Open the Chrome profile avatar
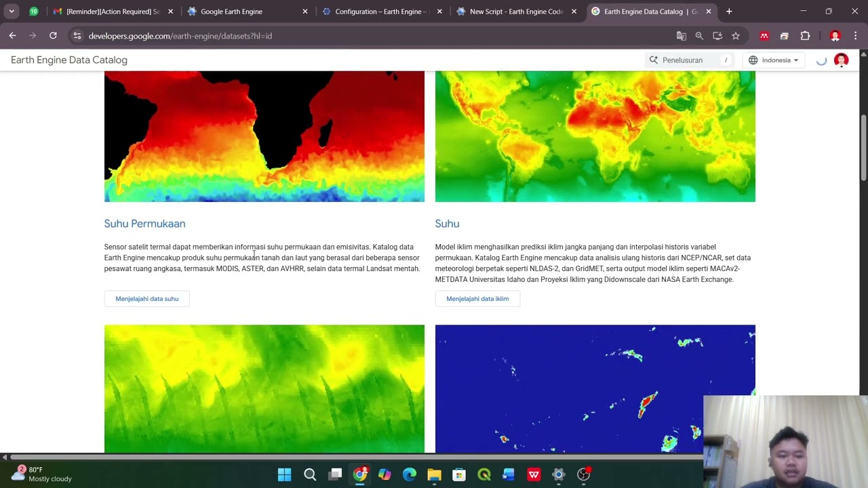 coord(835,36)
